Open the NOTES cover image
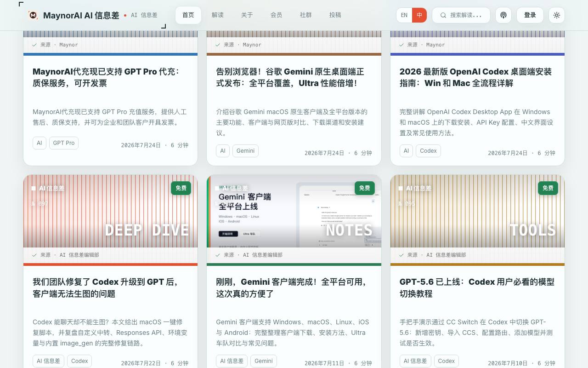The width and height of the screenshot is (588, 368). [x=294, y=211]
